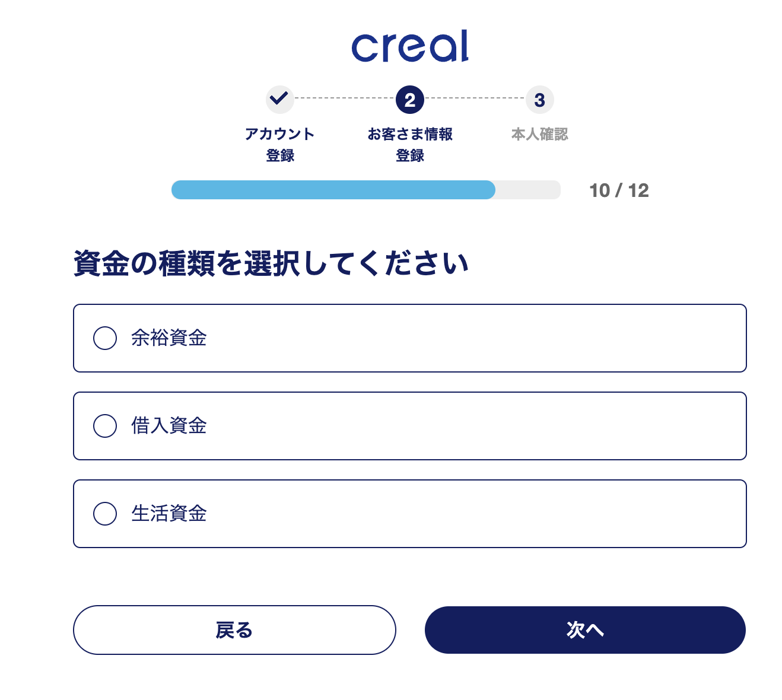Click the 次へ button to continue
Image resolution: width=782 pixels, height=700 pixels.
tap(585, 630)
